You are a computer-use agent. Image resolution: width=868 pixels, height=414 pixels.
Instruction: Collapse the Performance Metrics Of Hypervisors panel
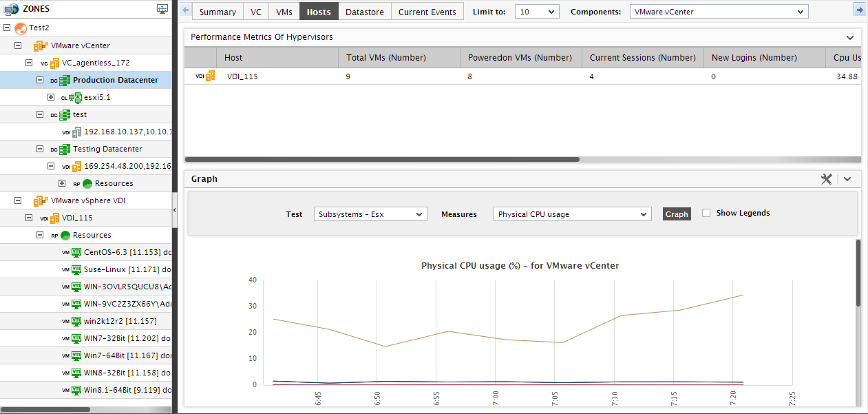point(849,37)
